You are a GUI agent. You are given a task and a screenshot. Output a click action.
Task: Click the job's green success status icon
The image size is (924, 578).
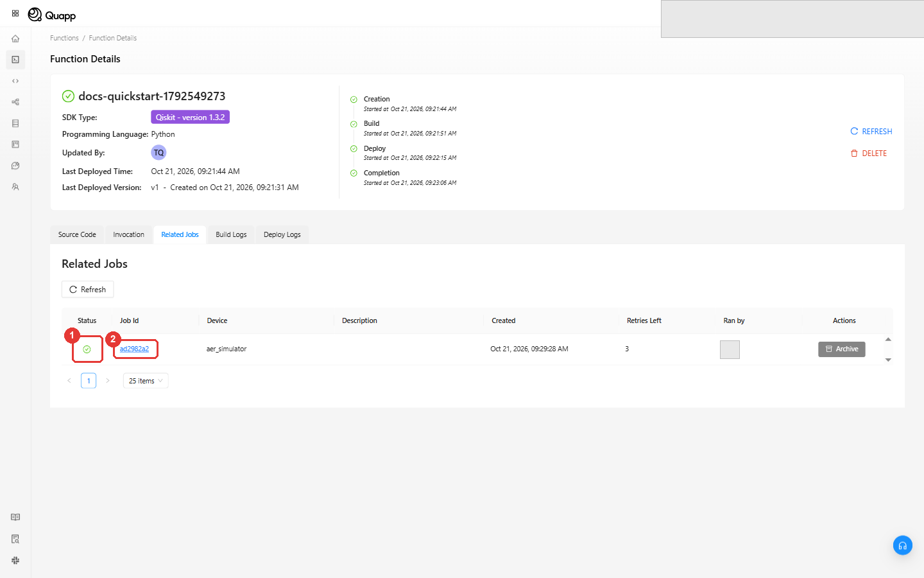click(87, 349)
